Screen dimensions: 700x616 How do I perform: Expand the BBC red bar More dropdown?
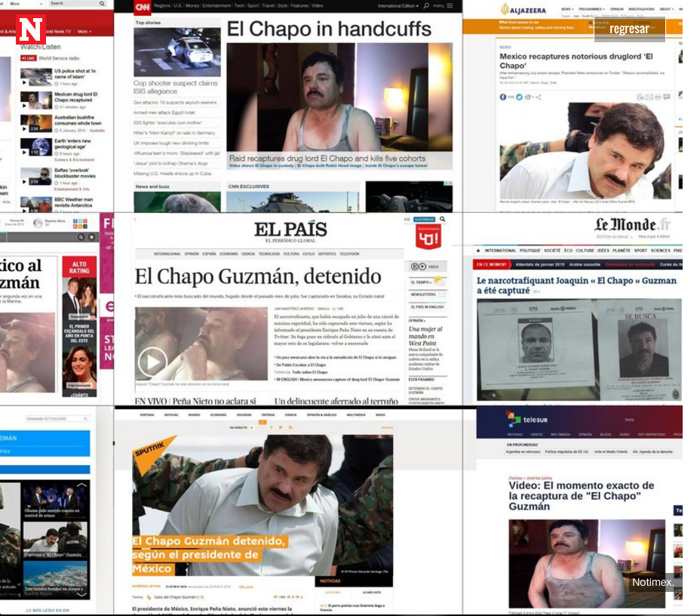84,32
